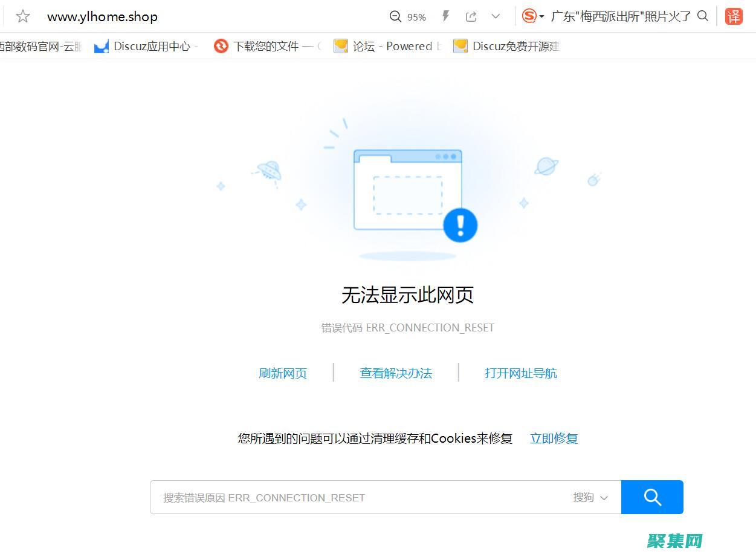Open 查看解决办法 for troubleshooting
Screen dimensions: 756x554
pyautogui.click(x=396, y=373)
